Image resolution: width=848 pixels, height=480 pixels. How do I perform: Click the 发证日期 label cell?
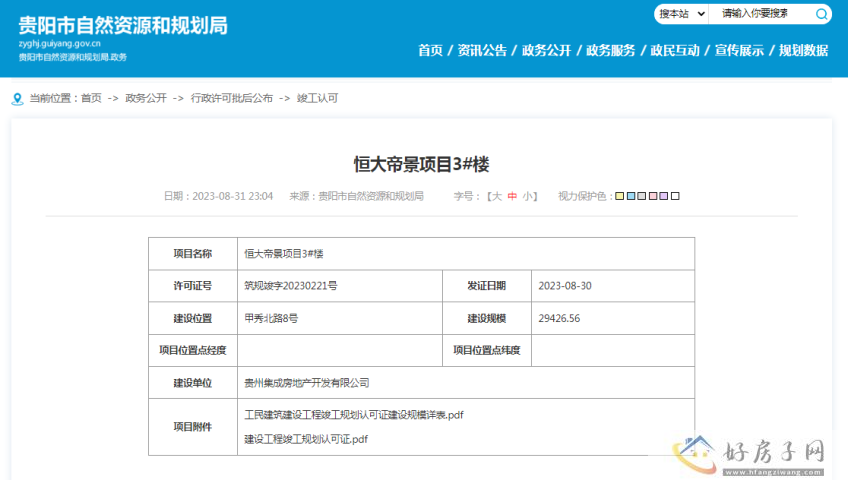point(487,286)
